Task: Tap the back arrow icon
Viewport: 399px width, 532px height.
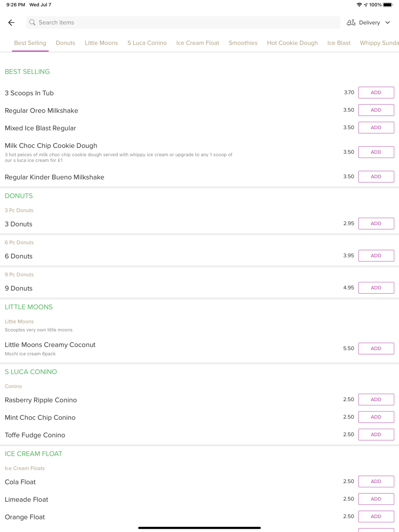Action: pyautogui.click(x=11, y=23)
